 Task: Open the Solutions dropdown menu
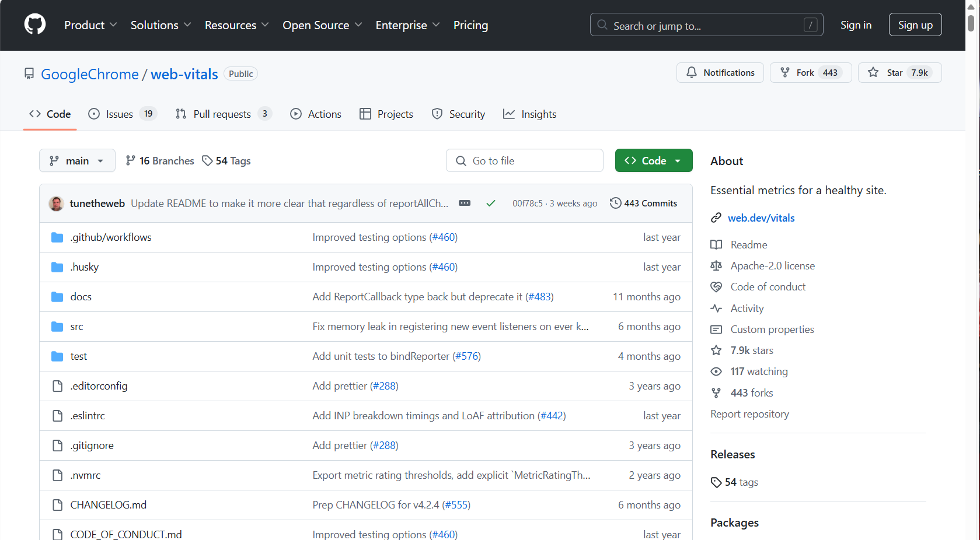pyautogui.click(x=161, y=25)
